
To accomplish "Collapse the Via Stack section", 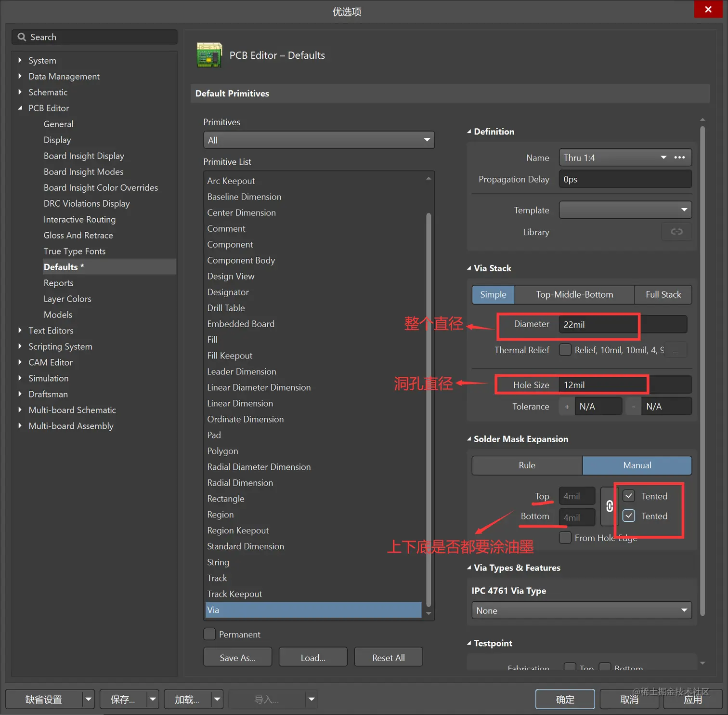I will coord(469,268).
